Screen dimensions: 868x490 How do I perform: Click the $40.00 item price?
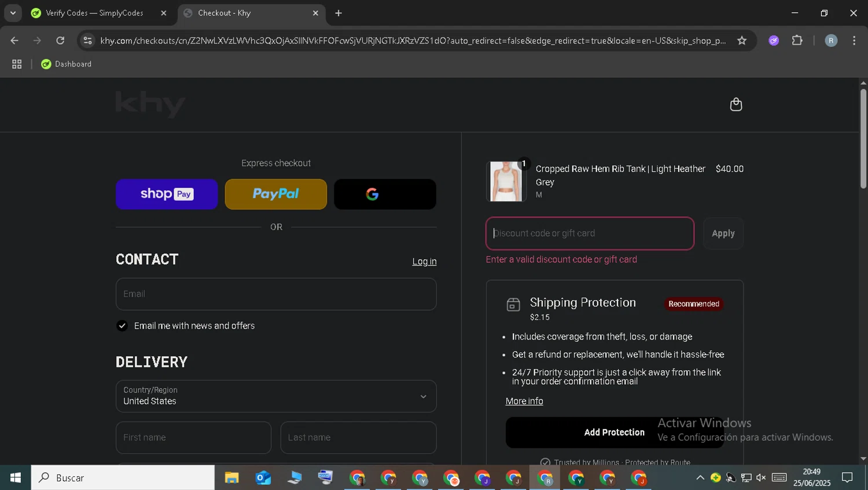tap(729, 169)
